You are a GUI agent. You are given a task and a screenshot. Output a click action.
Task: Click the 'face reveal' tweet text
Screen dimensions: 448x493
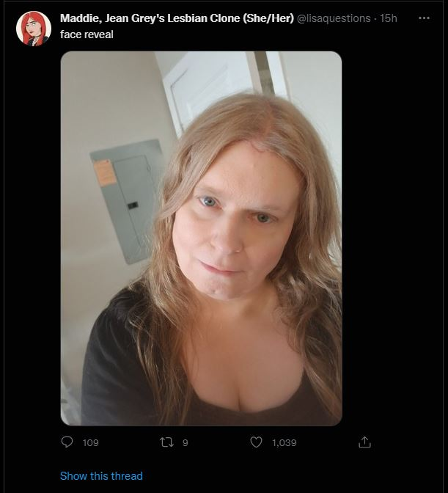click(x=87, y=34)
